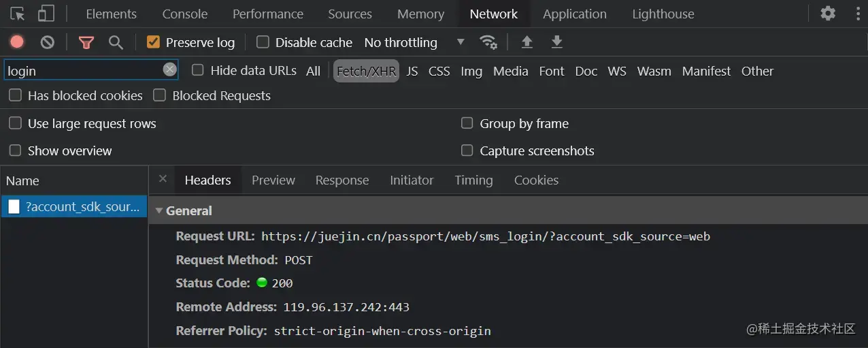Switch to the Elements panel
The image size is (868, 348).
pos(111,14)
